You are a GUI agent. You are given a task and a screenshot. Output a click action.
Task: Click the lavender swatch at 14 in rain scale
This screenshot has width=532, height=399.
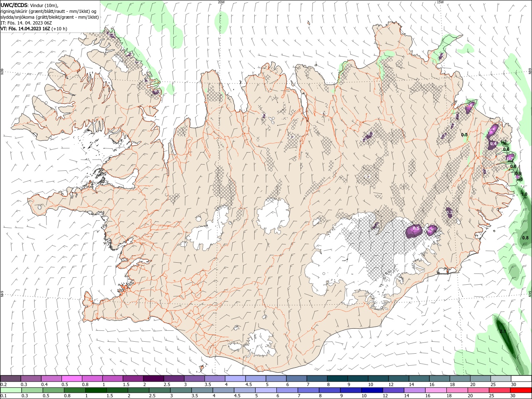pos(414,390)
